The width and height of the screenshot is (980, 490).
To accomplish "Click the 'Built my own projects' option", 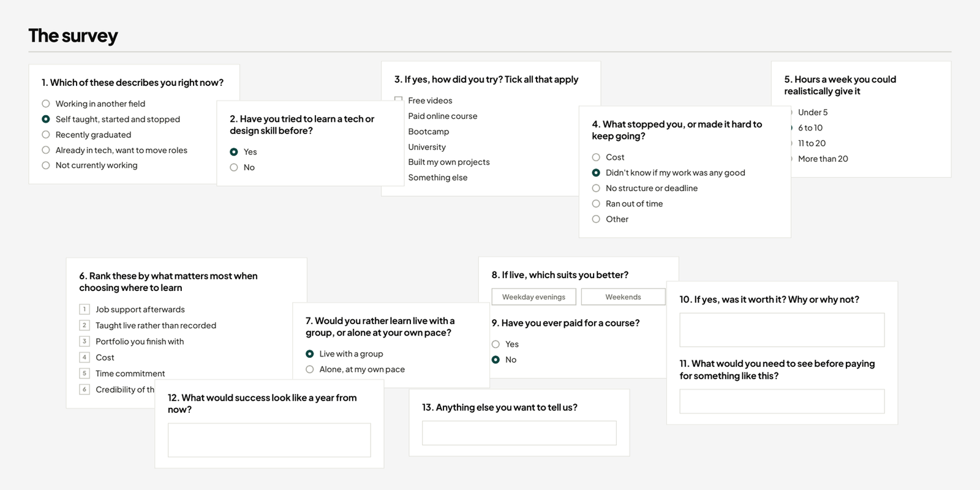I will coord(449,162).
